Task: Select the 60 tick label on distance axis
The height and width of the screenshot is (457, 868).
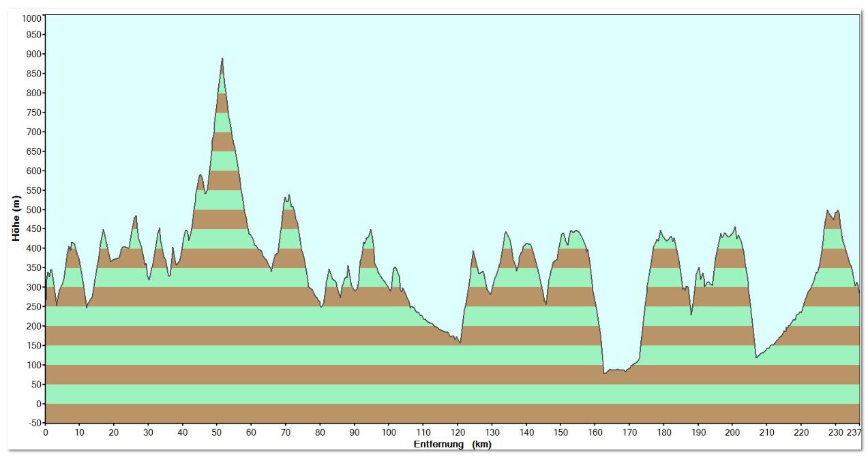Action: click(x=252, y=432)
